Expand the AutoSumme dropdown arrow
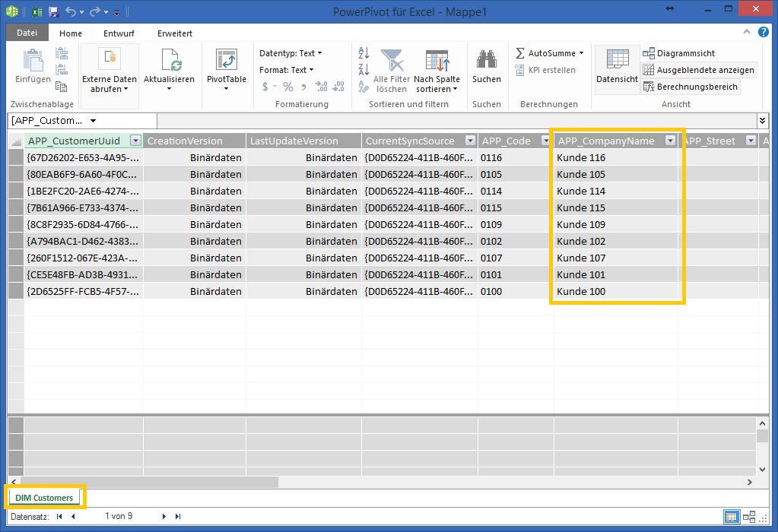This screenshot has height=532, width=778. tap(582, 53)
